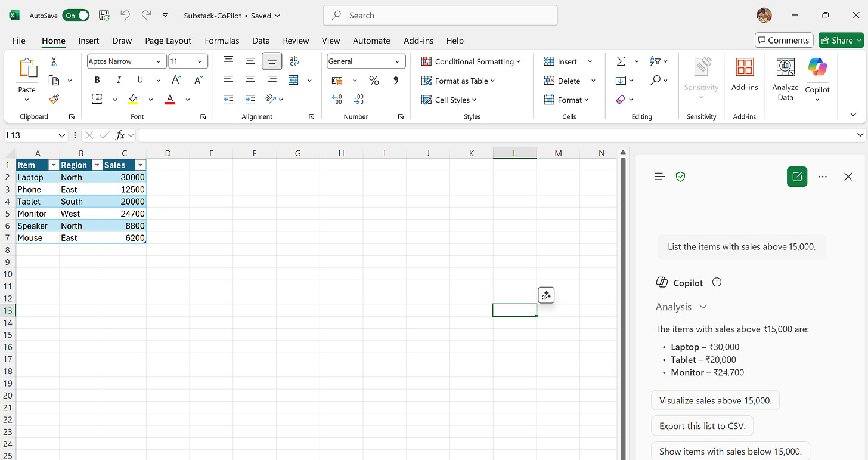Open the Comments button

pos(784,40)
